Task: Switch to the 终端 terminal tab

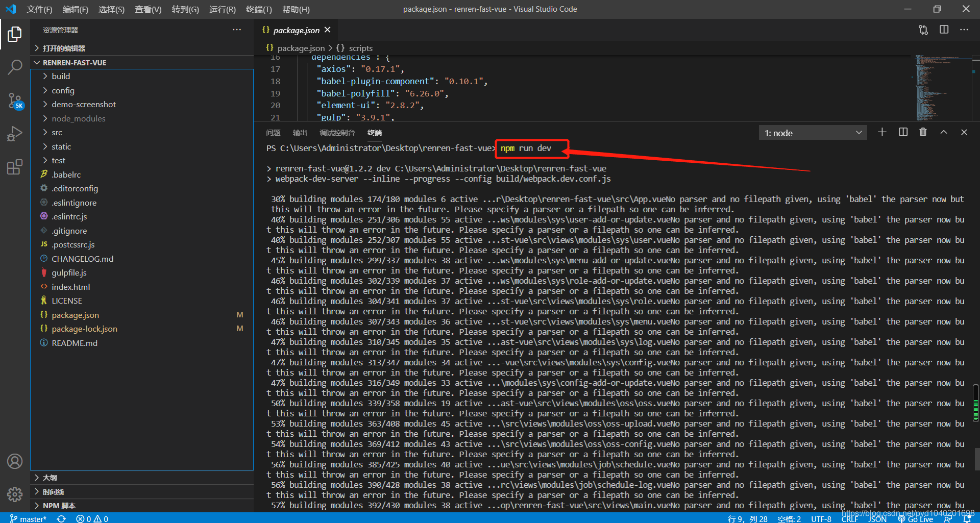Action: [x=375, y=133]
